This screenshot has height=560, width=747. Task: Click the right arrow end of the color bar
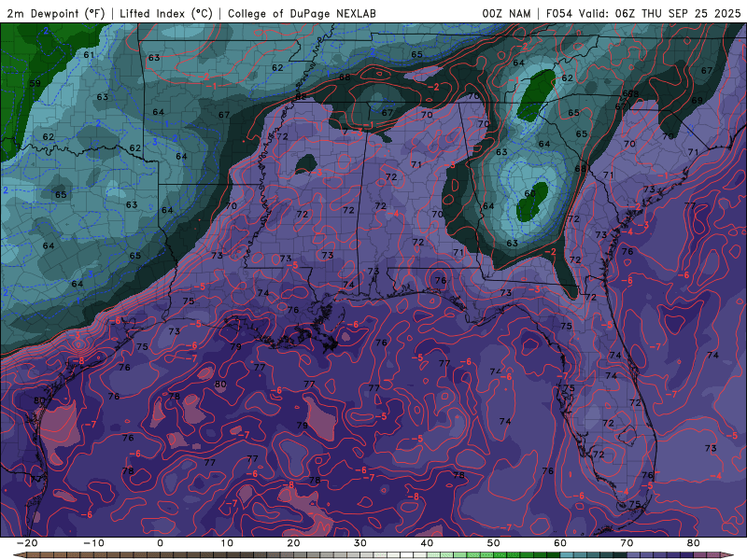(728, 555)
